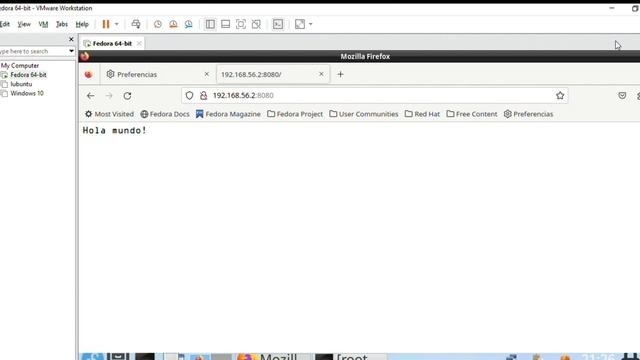Open the Fedora Docs bookmark
Screen dimensions: 640x360
tap(165, 114)
